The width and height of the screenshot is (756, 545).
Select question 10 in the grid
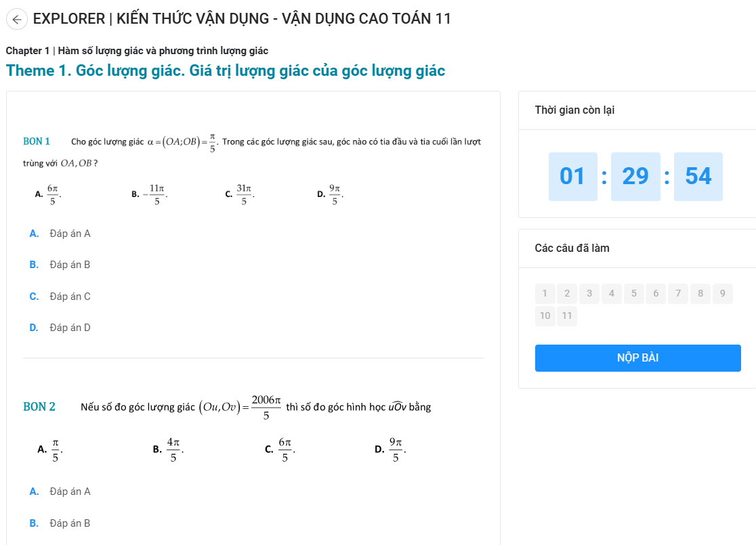(545, 316)
